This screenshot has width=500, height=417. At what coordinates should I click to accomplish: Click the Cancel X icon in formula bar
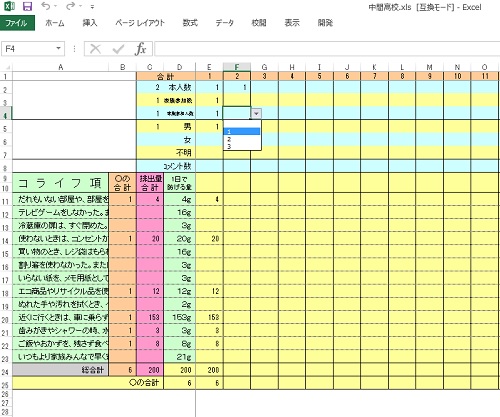click(x=95, y=49)
